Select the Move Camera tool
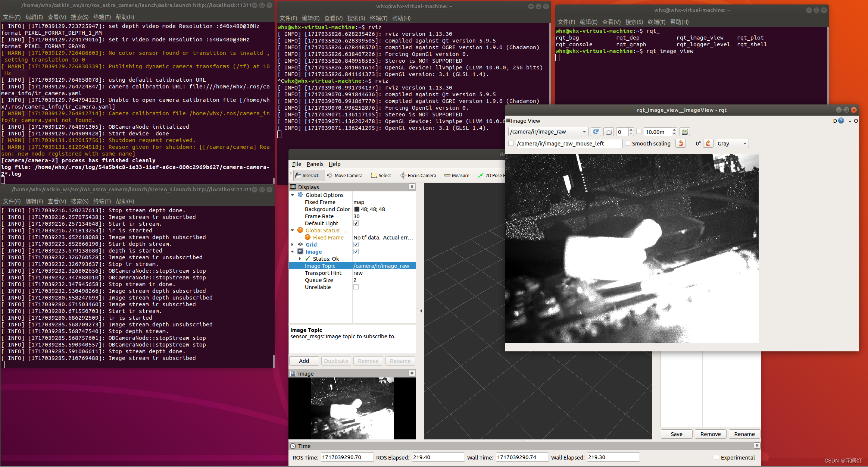 coord(344,175)
